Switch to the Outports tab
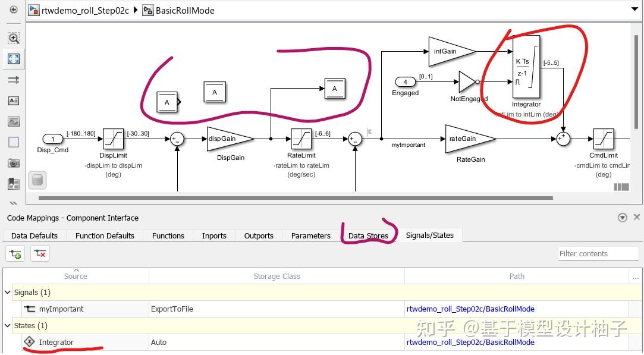 (x=259, y=235)
